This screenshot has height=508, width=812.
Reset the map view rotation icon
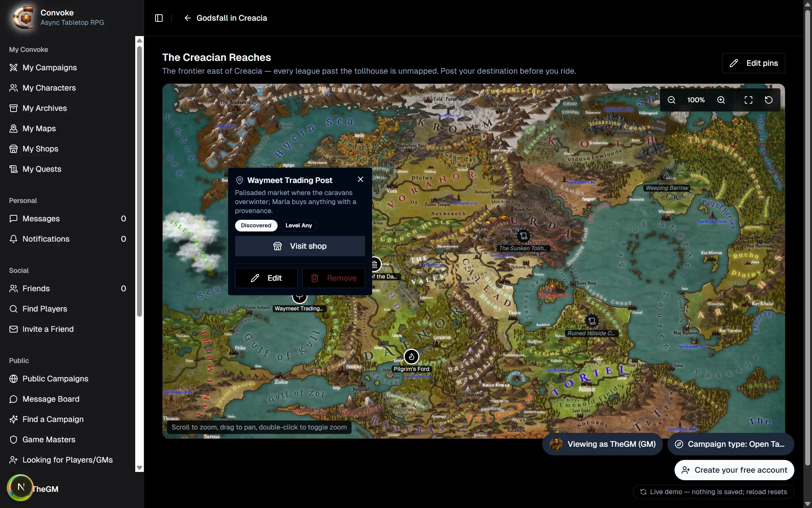[768, 100]
